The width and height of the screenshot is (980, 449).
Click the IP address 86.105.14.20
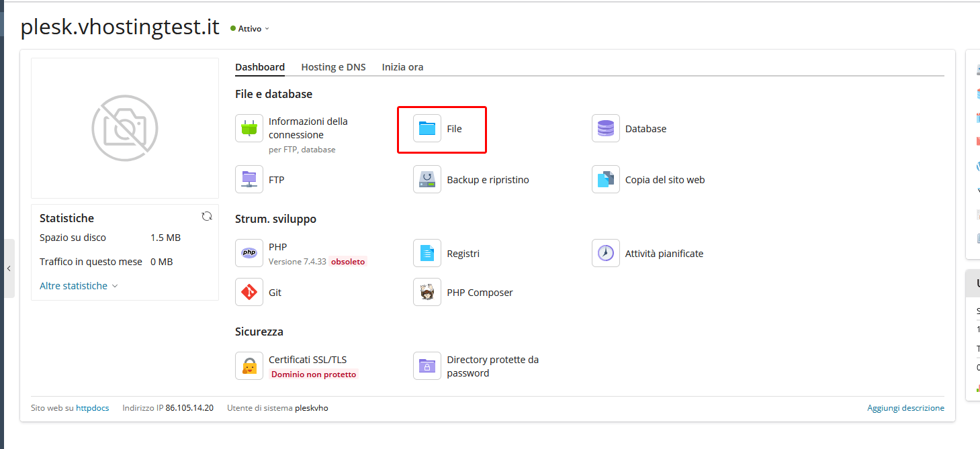(189, 408)
